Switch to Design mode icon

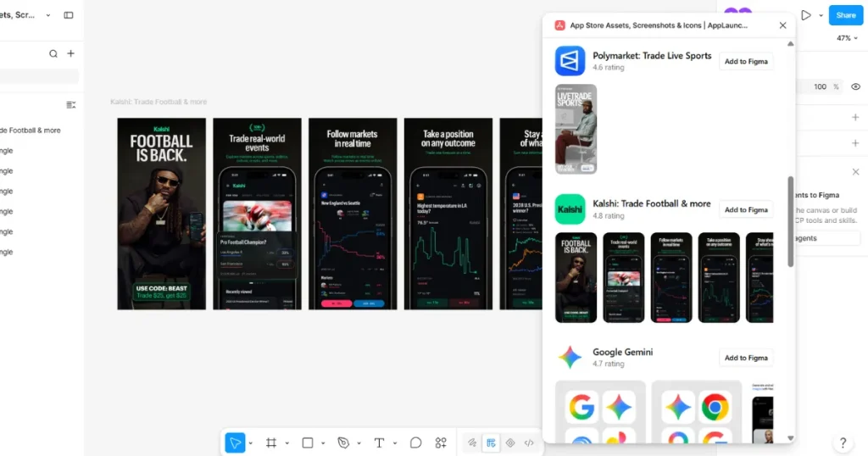(491, 442)
